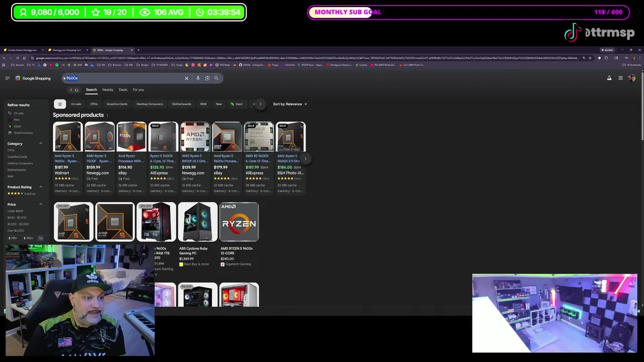The width and height of the screenshot is (644, 362).
Task: Start voice search with microphone icon
Action: pyautogui.click(x=198, y=78)
